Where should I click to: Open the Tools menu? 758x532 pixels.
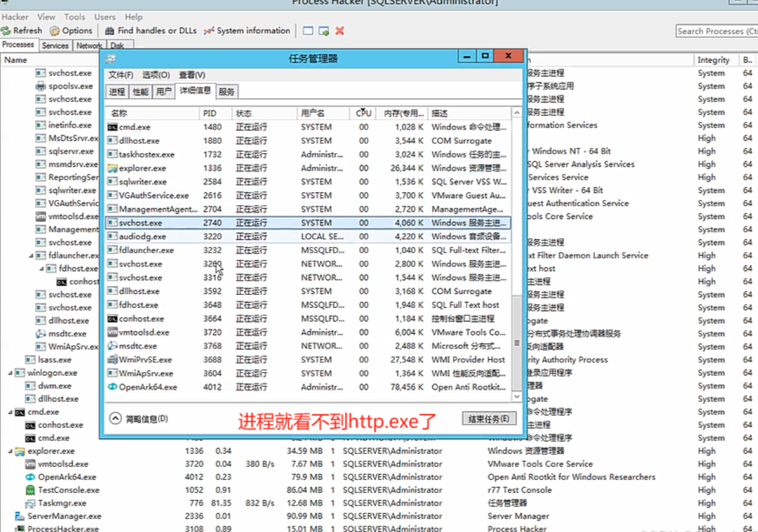[x=74, y=17]
